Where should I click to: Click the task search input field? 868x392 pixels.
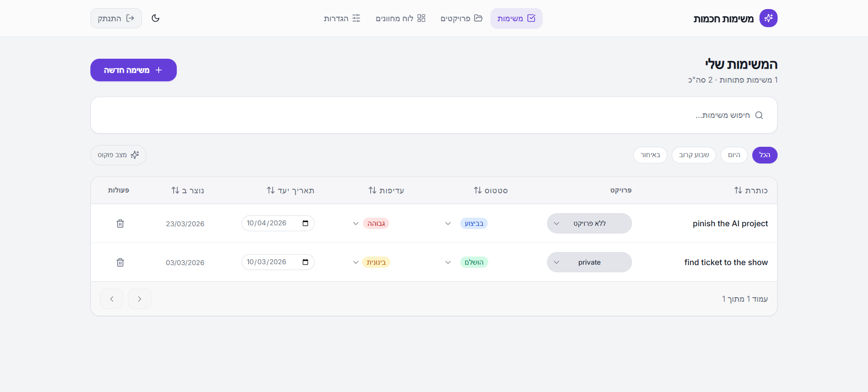(434, 115)
